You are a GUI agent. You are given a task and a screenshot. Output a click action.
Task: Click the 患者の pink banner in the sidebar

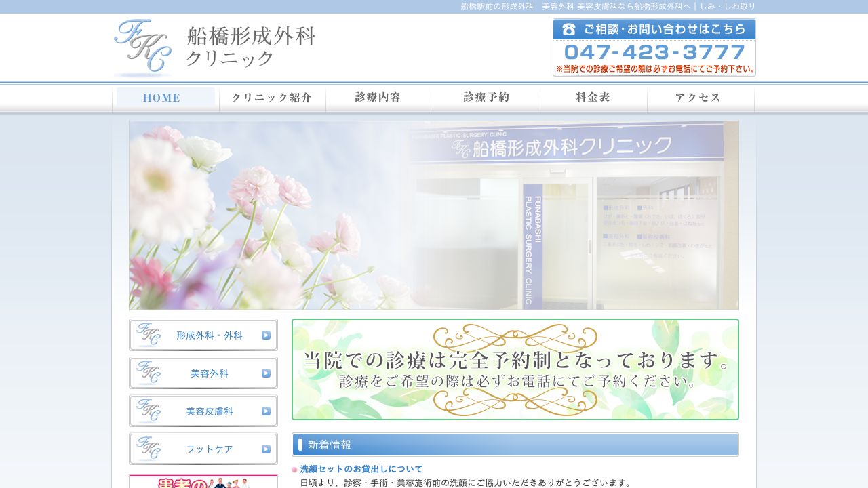coord(203,483)
